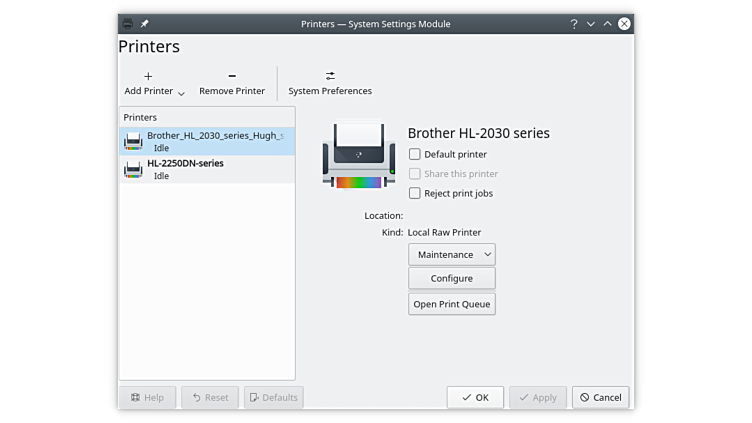Open System Preferences toolbar icon

click(x=330, y=76)
